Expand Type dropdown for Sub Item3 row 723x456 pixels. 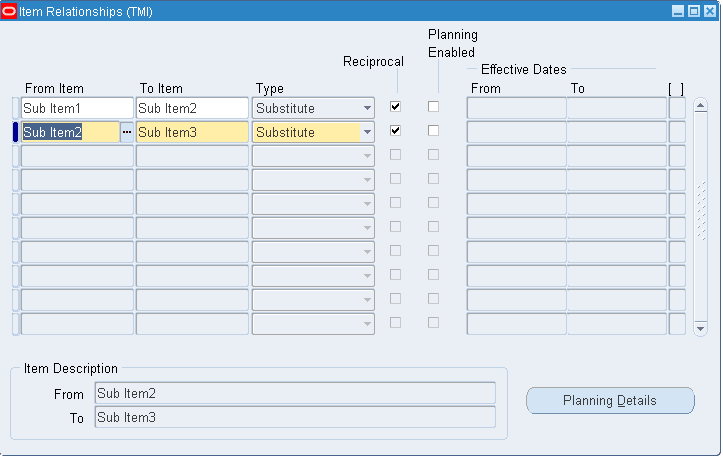[367, 132]
